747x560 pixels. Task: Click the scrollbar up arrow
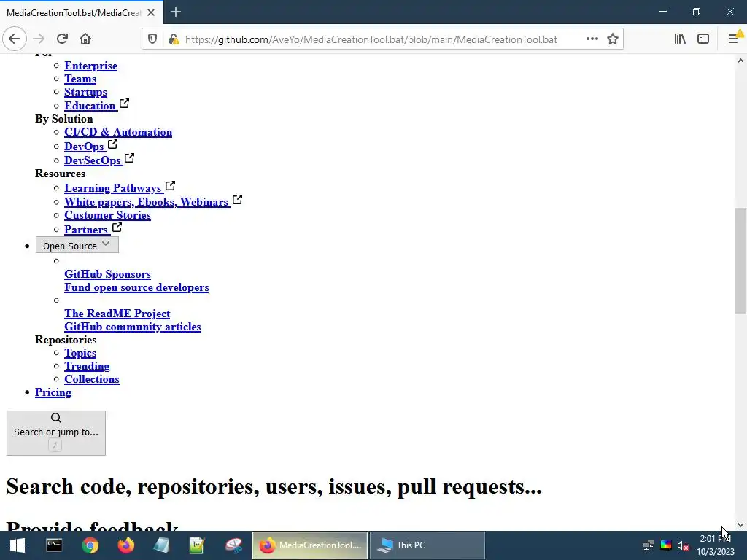click(740, 61)
